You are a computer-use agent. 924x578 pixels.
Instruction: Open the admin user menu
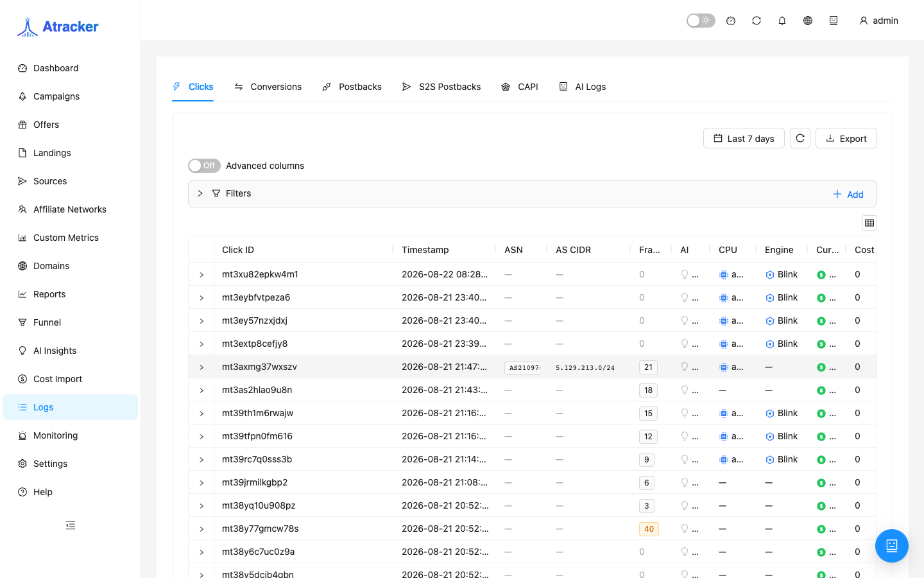[x=878, y=21]
